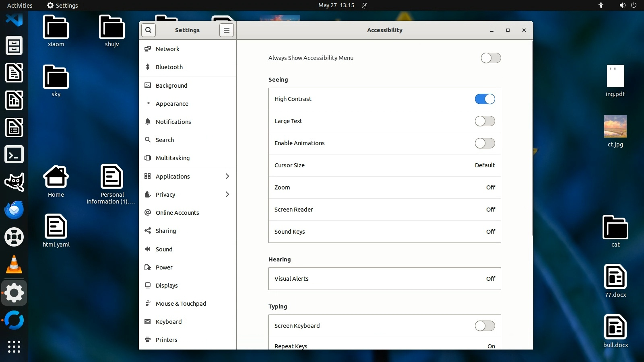Viewport: 644px width, 362px height.
Task: Enable the Large Text switch
Action: tap(485, 121)
